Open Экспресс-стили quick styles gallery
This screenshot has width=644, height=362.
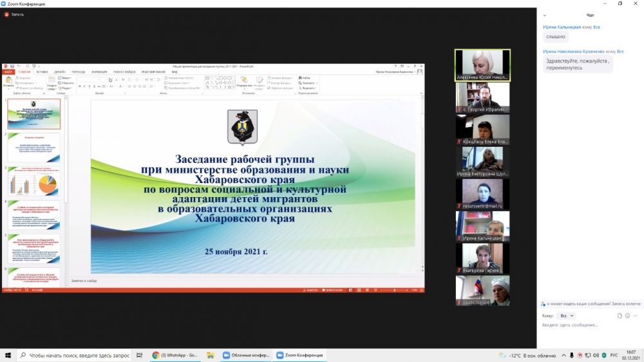[x=259, y=83]
